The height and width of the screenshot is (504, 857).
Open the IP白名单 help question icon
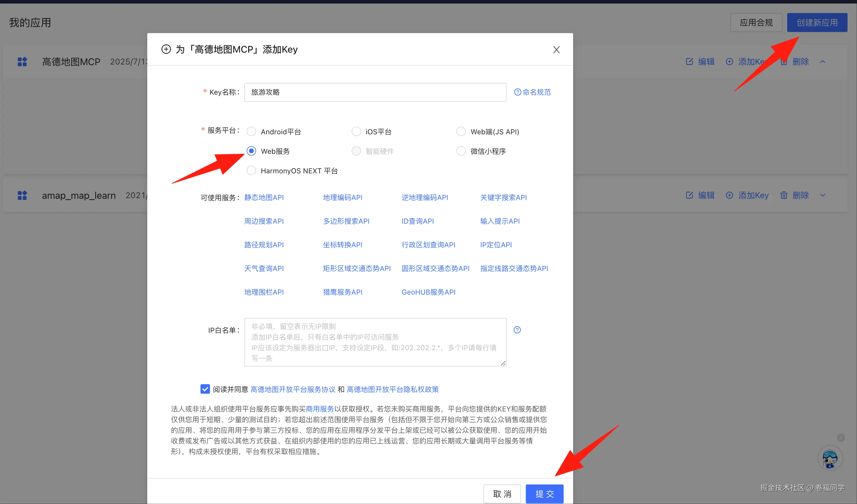[517, 329]
